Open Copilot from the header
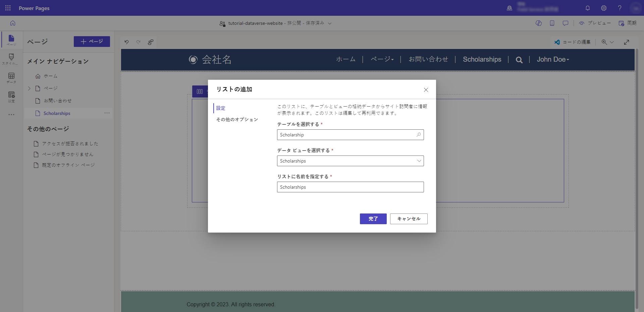644x312 pixels. 539,23
